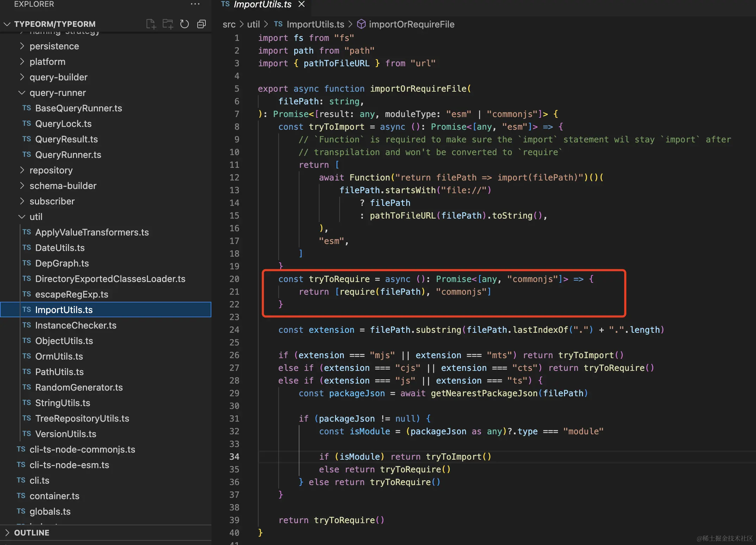The height and width of the screenshot is (545, 756).
Task: Click importOrRequireFile symbol icon in breadcrumb
Action: [x=361, y=24]
